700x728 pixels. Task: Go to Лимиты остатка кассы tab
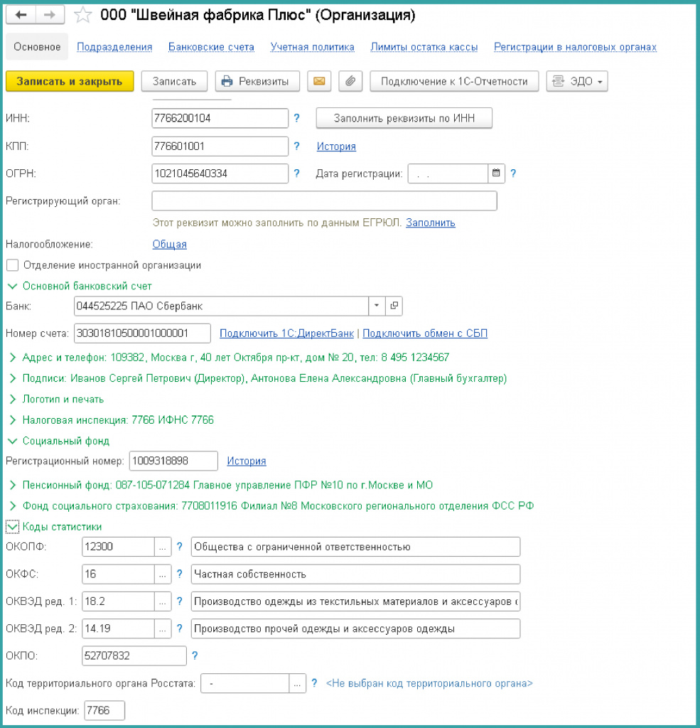click(424, 47)
